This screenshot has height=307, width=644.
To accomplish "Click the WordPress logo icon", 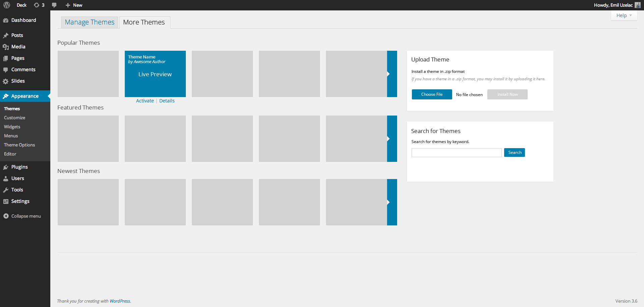I will pyautogui.click(x=7, y=5).
